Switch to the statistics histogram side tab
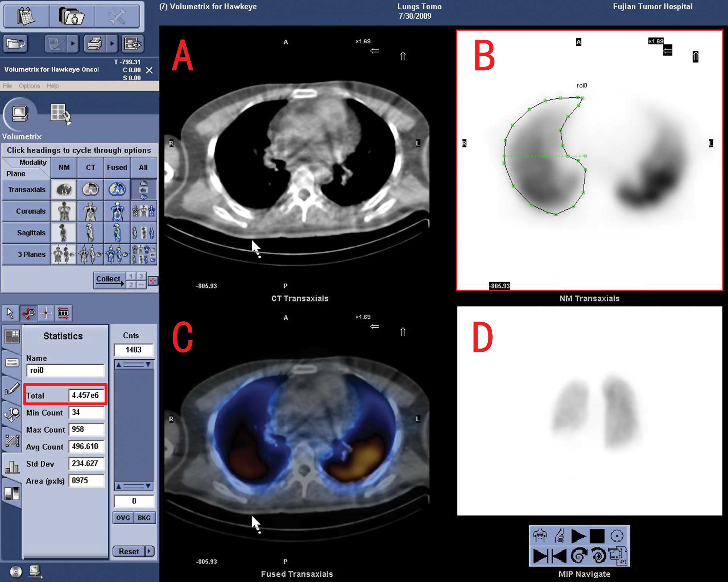 (12, 467)
